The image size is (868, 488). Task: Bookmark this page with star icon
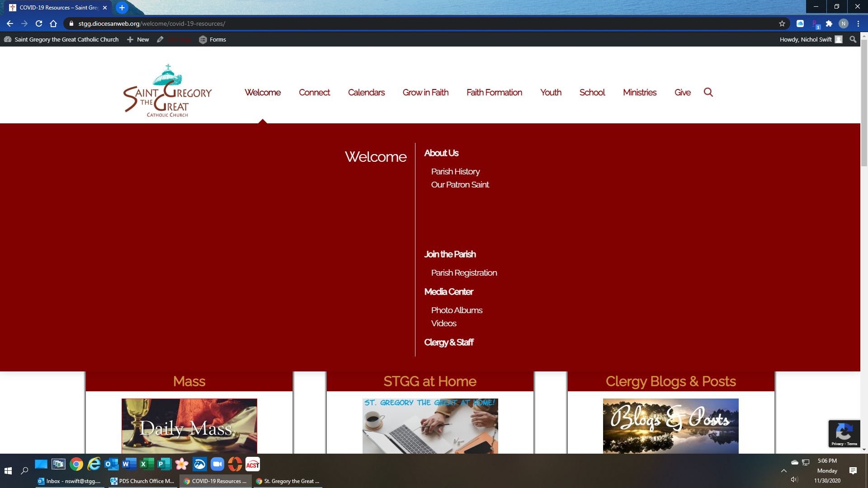tap(782, 23)
